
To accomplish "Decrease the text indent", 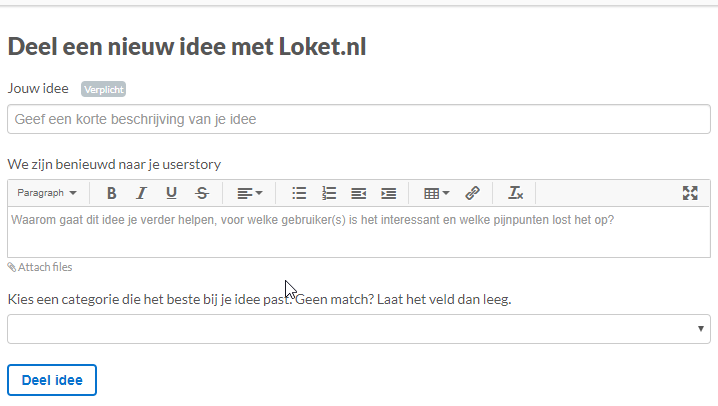I will tap(358, 193).
